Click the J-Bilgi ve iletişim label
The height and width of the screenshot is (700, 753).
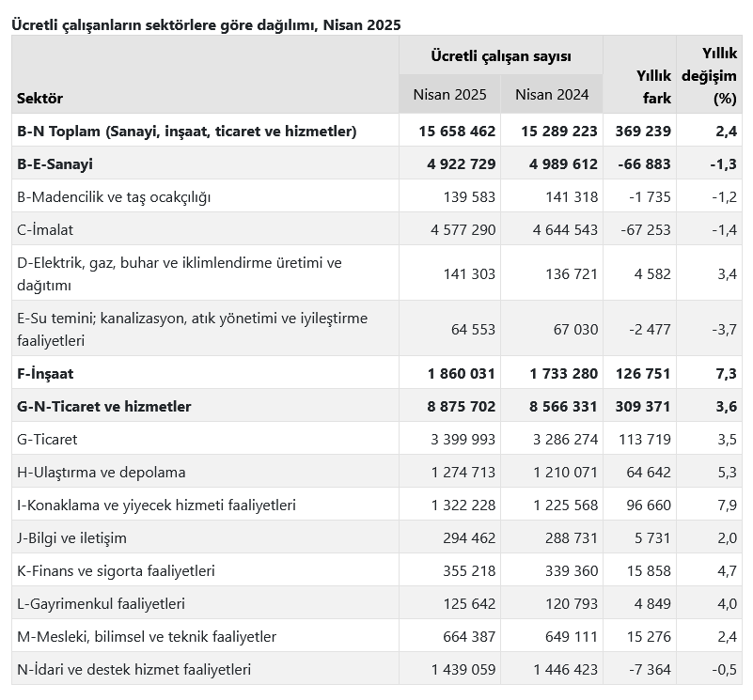pos(72,537)
